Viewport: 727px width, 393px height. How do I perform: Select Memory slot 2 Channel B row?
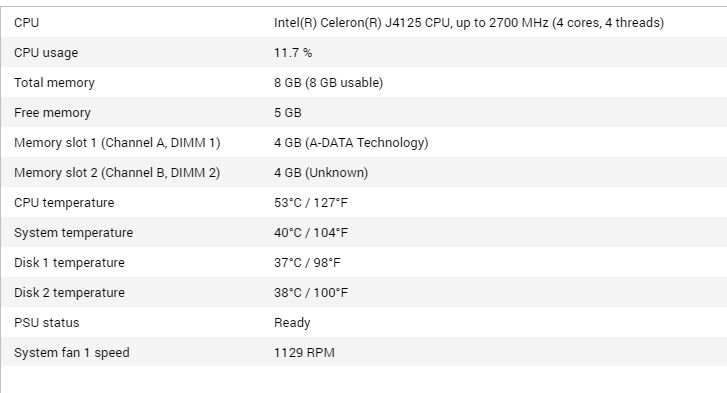point(364,172)
